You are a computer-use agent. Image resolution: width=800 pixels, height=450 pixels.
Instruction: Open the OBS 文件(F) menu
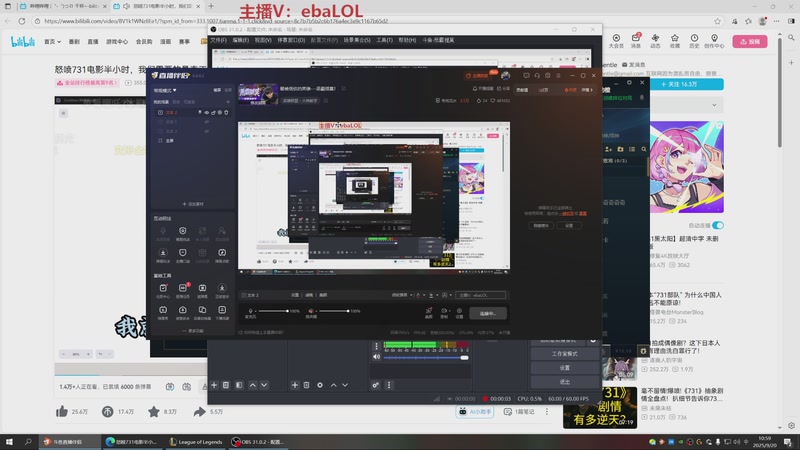point(218,40)
